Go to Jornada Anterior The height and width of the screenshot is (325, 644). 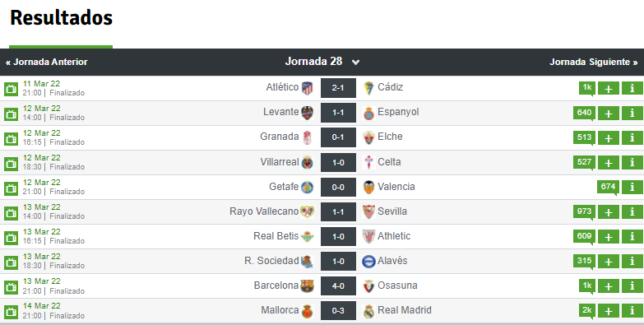pyautogui.click(x=46, y=62)
